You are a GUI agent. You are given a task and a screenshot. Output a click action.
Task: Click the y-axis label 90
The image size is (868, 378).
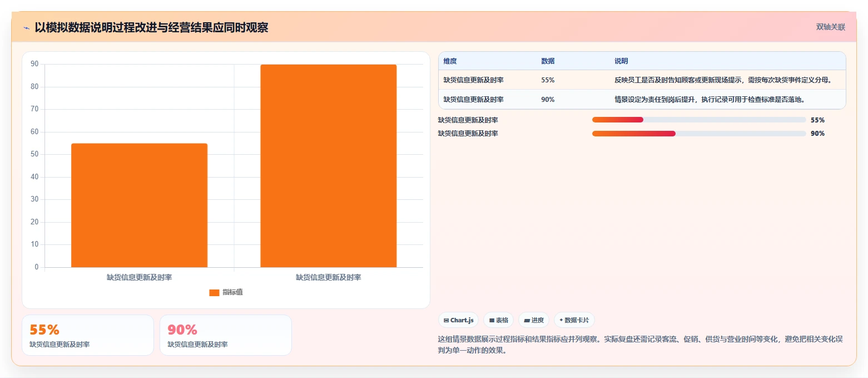[34, 64]
